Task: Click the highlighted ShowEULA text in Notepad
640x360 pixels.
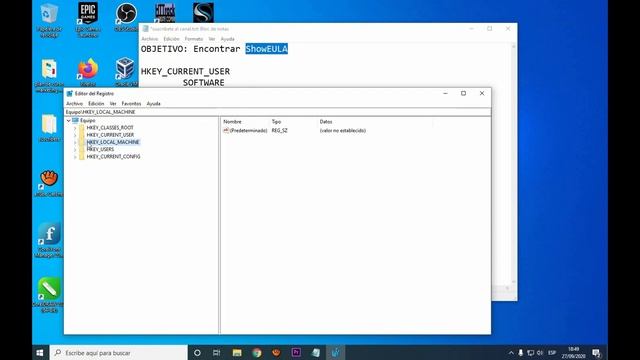Action: coord(267,49)
